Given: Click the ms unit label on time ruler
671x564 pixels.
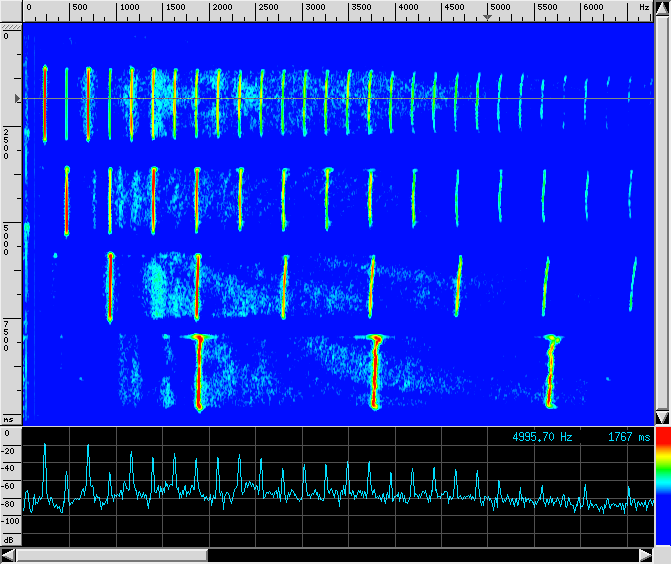Looking at the screenshot, I should (9, 419).
